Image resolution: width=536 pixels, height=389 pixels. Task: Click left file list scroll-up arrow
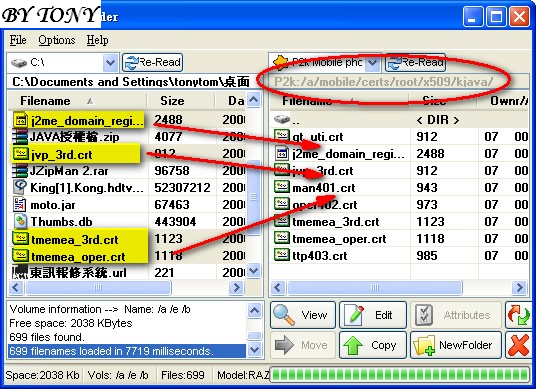click(253, 100)
